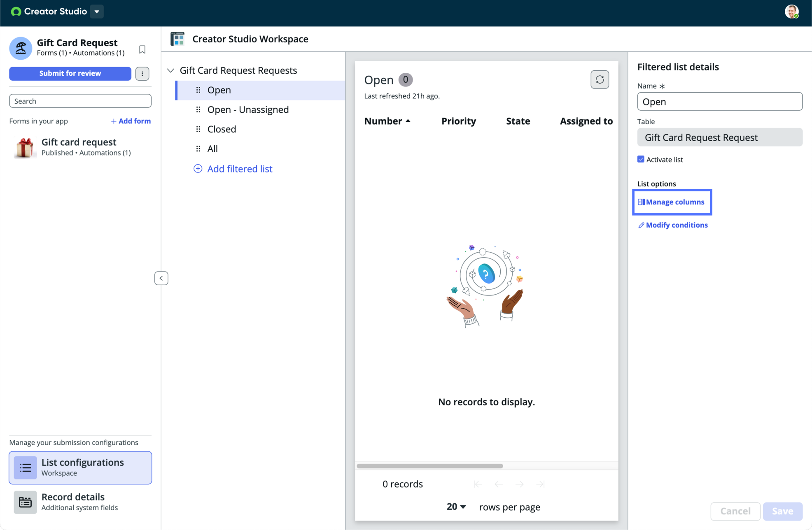This screenshot has height=530, width=812.
Task: Go to first page of records
Action: pyautogui.click(x=478, y=484)
